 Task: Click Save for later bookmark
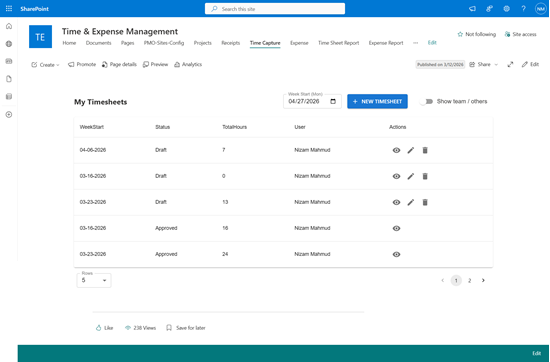point(186,328)
